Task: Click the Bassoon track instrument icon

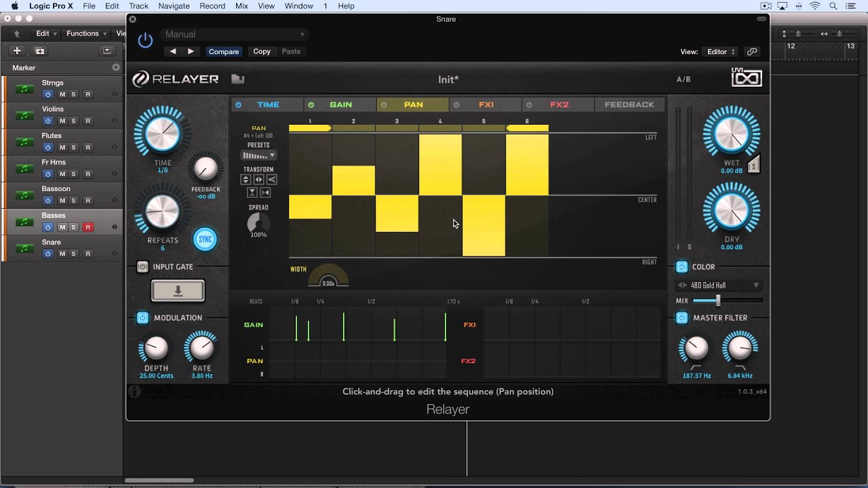Action: 24,195
